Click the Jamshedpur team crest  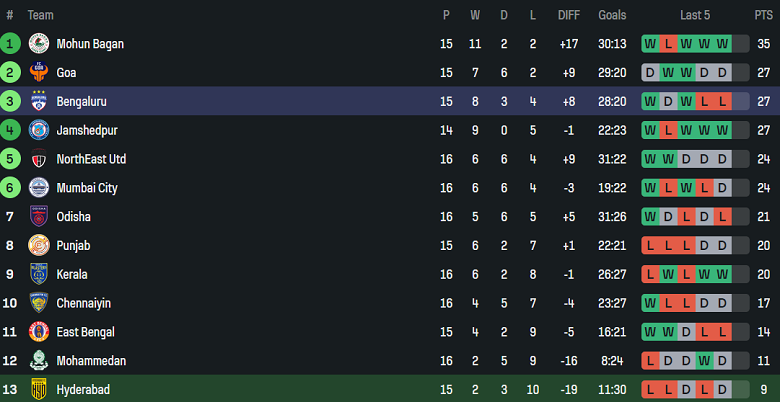(x=39, y=130)
